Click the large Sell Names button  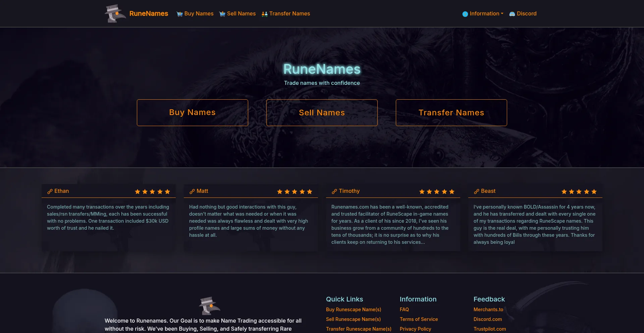[x=322, y=113]
